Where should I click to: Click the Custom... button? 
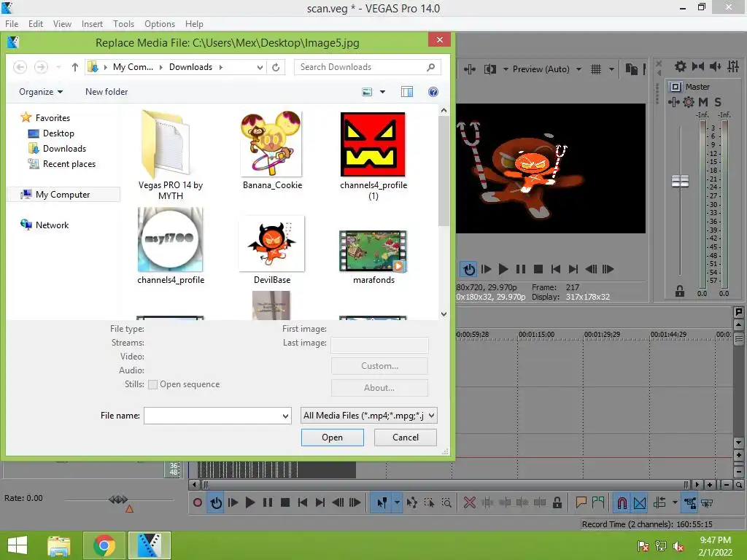[379, 366]
